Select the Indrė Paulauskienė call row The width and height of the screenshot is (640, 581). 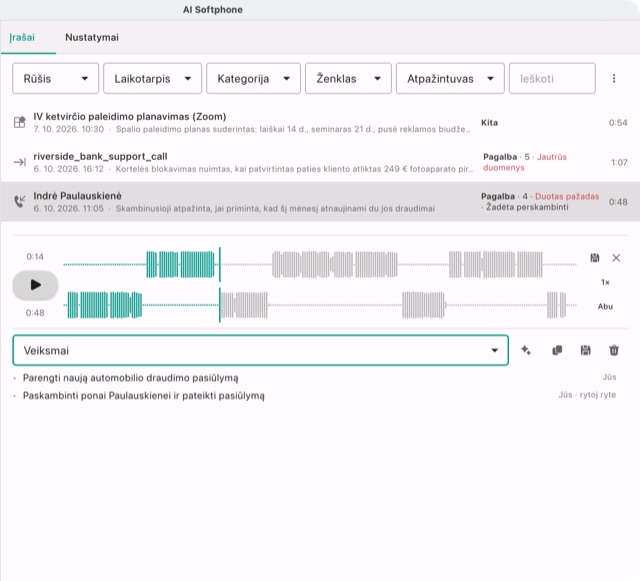click(320, 202)
